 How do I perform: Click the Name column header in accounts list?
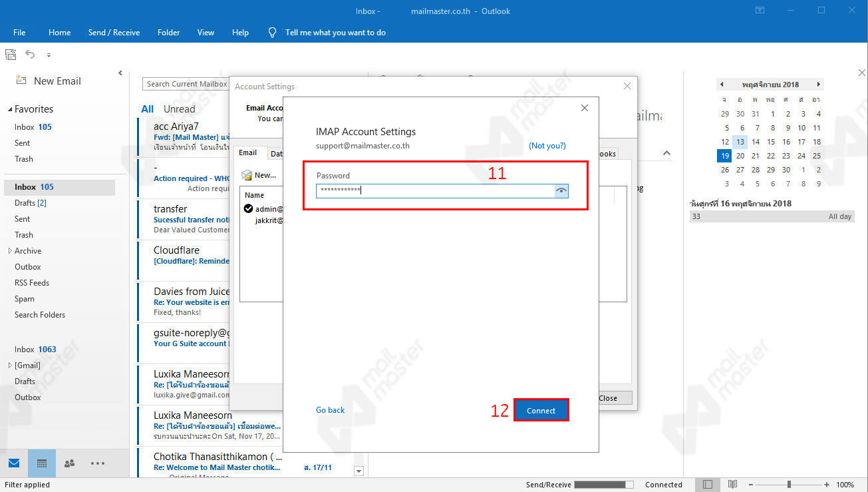(255, 195)
